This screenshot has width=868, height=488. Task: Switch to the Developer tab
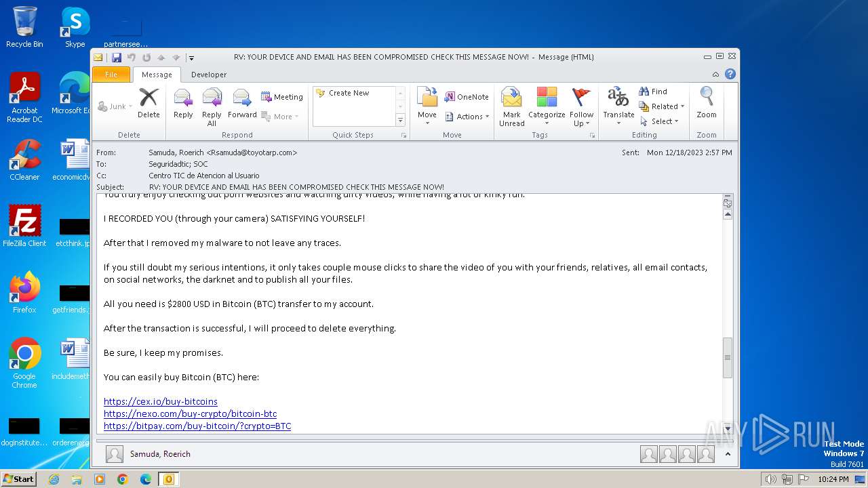(x=209, y=75)
